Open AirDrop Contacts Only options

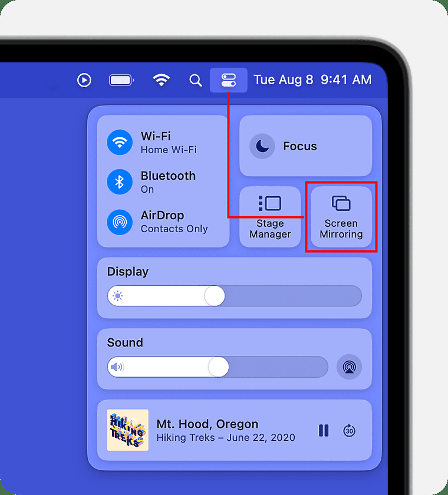tap(174, 222)
